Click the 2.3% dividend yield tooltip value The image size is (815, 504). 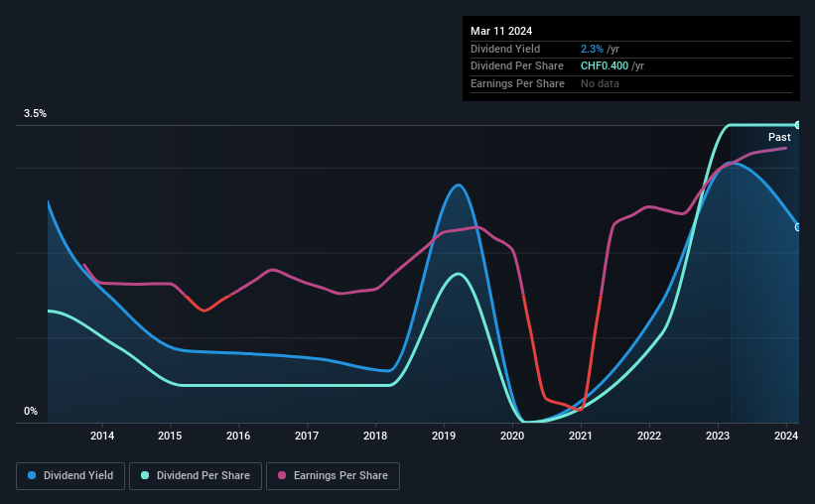tap(592, 49)
